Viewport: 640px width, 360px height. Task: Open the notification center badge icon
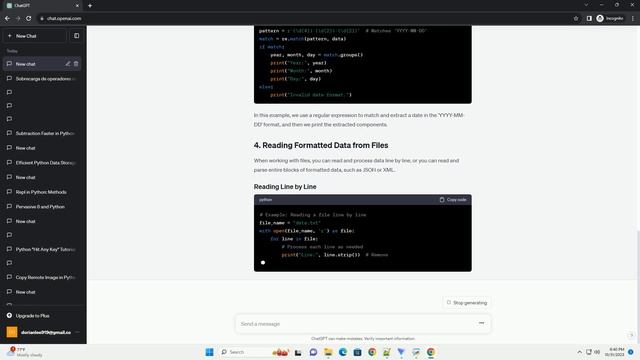[x=631, y=352]
